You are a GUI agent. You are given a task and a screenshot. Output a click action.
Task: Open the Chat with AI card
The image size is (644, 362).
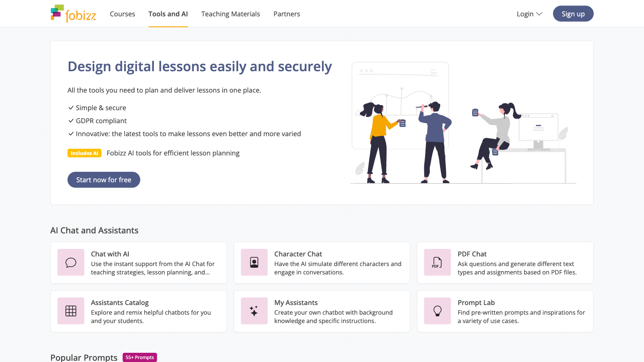tap(138, 262)
